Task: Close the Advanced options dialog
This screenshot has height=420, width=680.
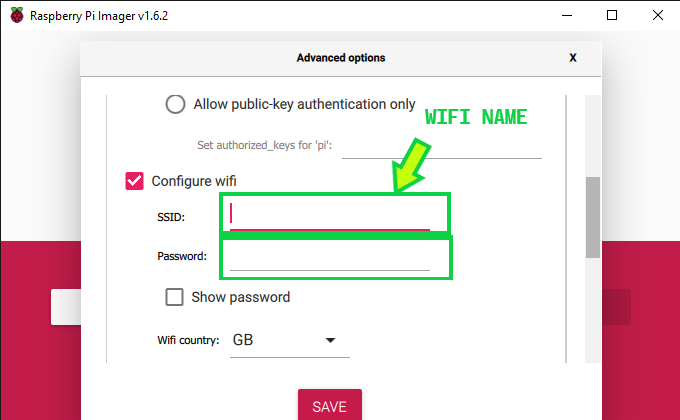Action: tap(573, 58)
